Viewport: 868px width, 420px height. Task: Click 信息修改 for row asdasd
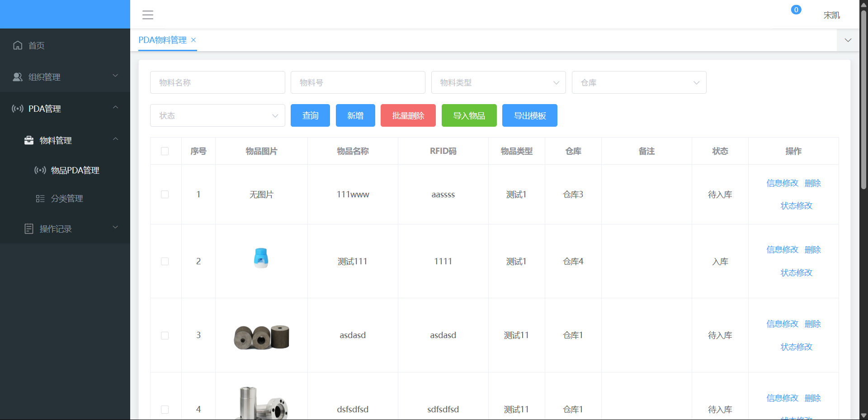(x=783, y=324)
